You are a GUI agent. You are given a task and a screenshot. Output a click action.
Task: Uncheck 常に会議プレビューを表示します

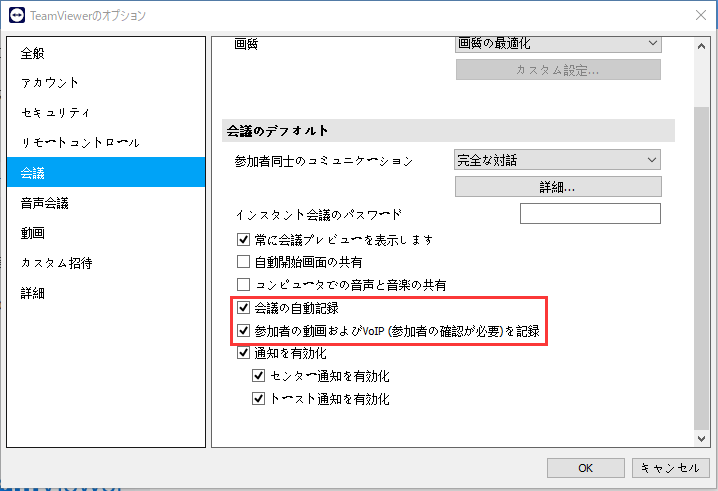pos(243,239)
